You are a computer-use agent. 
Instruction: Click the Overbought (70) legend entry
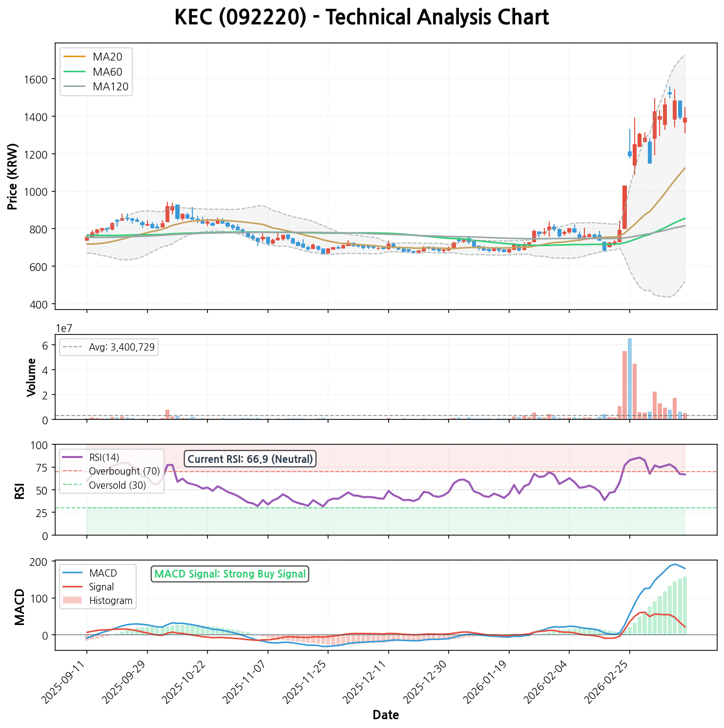(124, 471)
